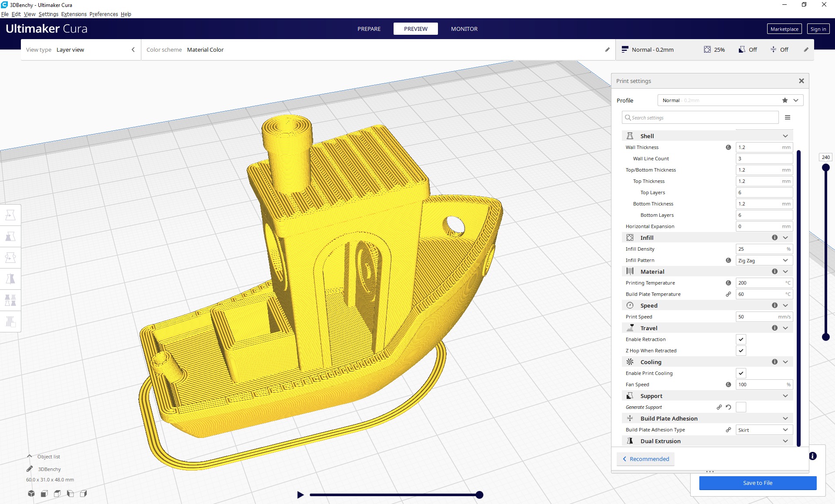Click the support Off icon in header

(742, 50)
